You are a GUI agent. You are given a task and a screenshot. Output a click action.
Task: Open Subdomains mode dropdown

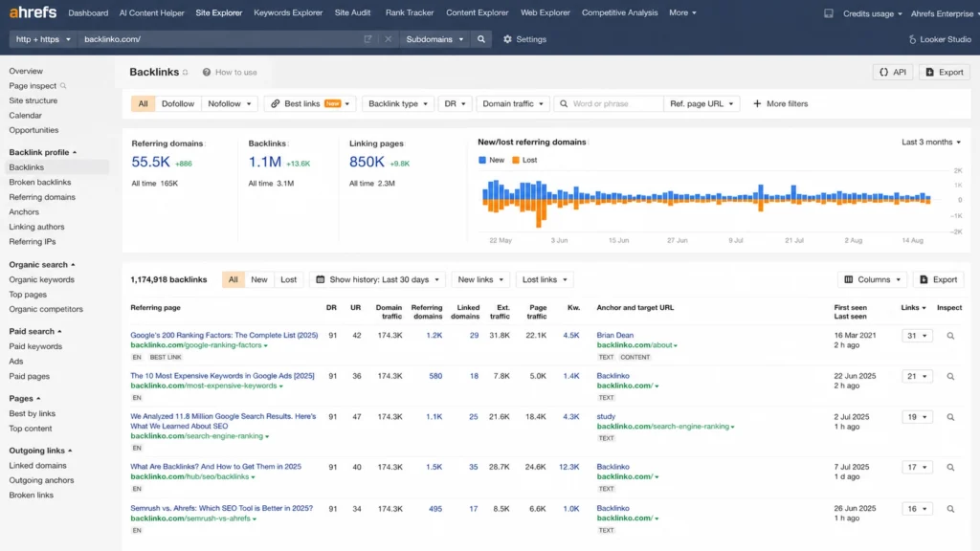(x=434, y=38)
